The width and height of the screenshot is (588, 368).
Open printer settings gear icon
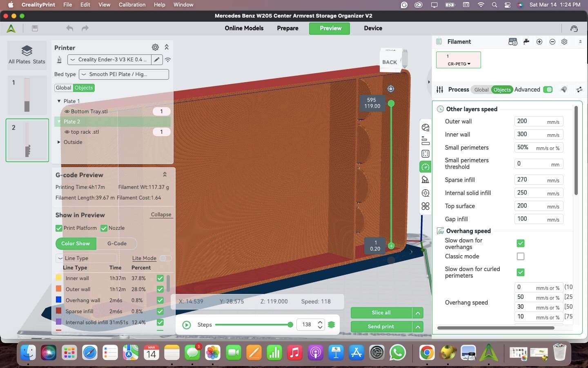[x=155, y=47]
